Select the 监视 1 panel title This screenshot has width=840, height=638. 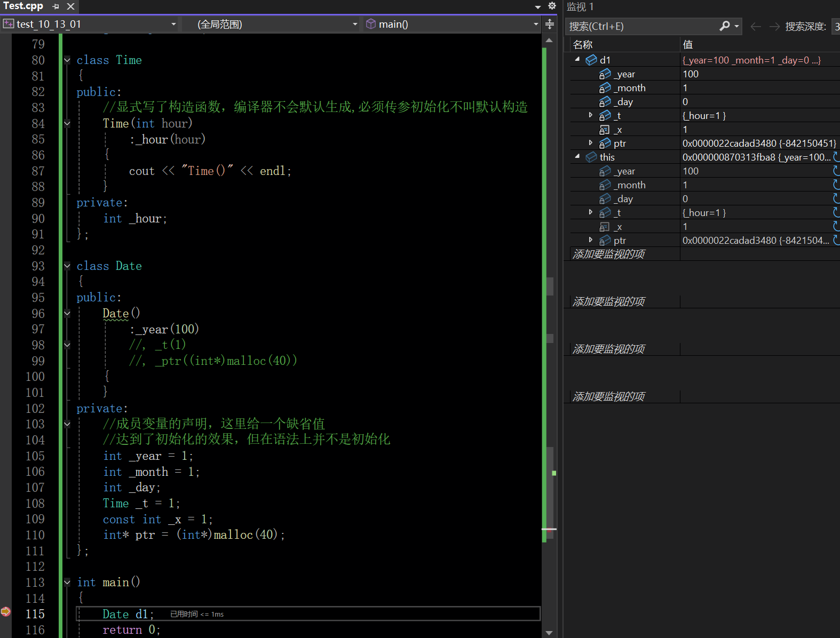click(580, 6)
